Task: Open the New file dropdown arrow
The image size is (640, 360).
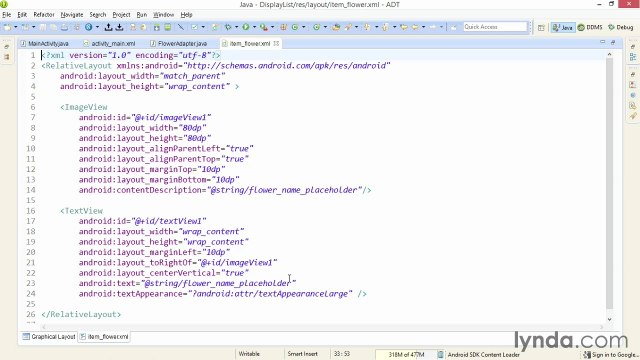Action: (x=16, y=27)
